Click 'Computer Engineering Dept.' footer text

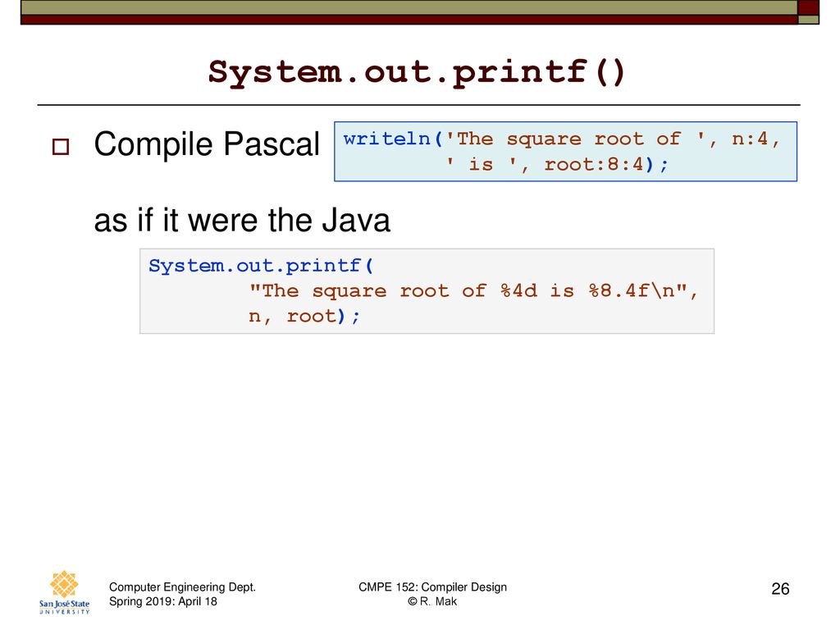pos(182,587)
